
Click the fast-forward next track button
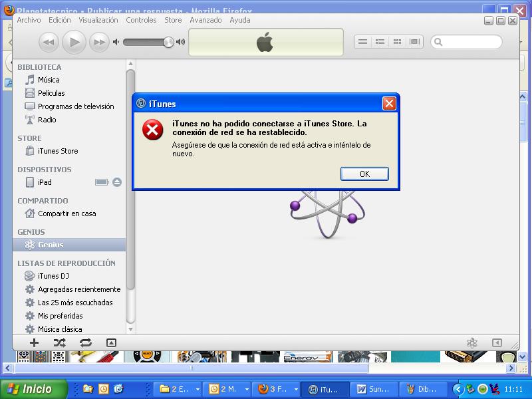(x=99, y=42)
